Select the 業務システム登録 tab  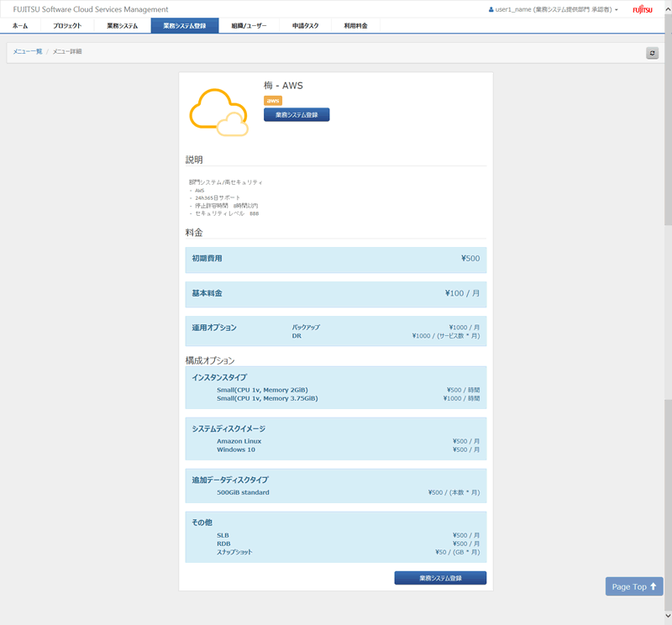tap(184, 26)
